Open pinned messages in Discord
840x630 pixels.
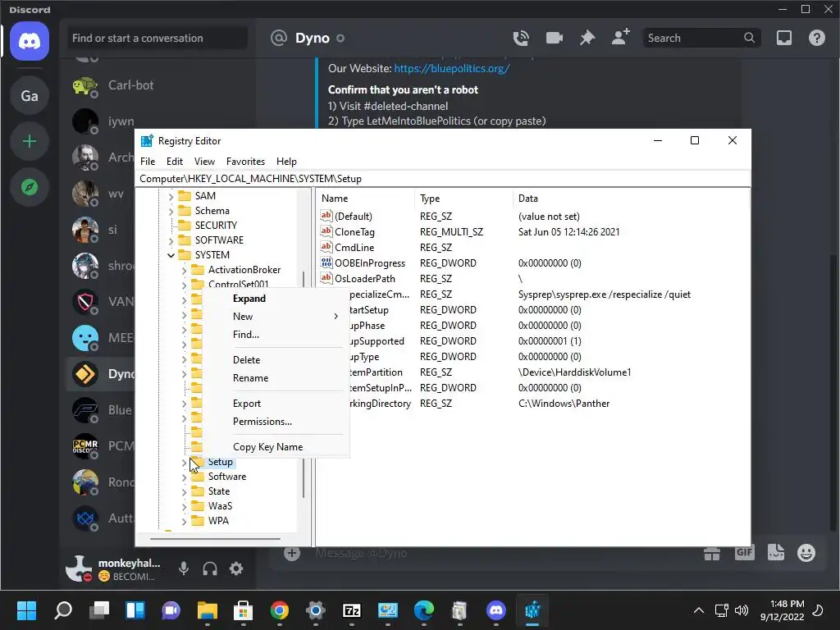587,38
